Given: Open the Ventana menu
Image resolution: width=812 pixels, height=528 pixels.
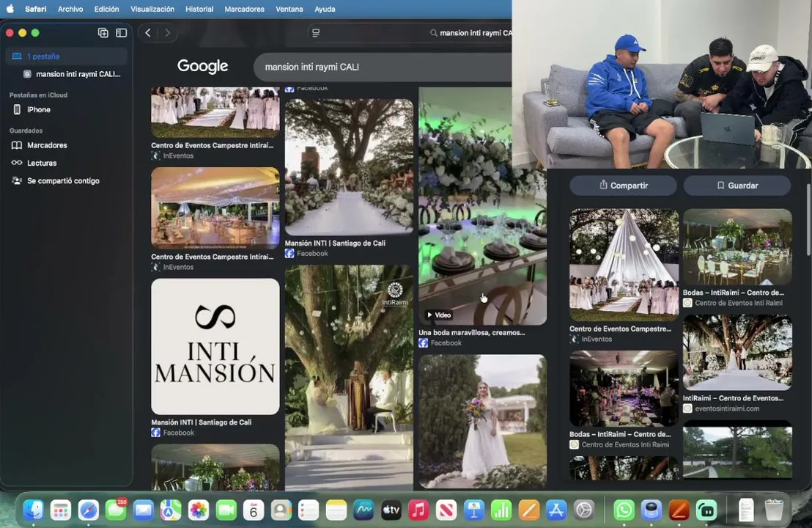Looking at the screenshot, I should pyautogui.click(x=289, y=9).
